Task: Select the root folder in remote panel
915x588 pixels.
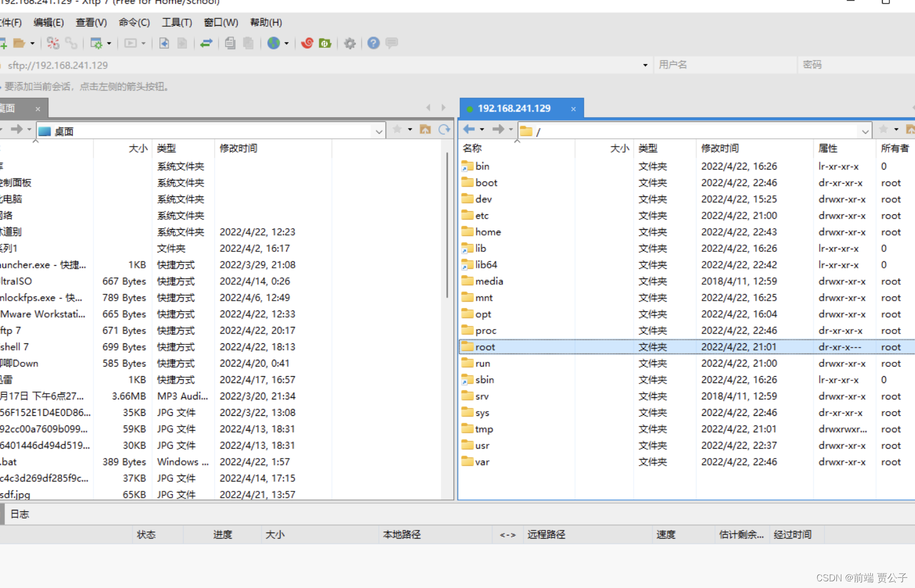Action: pyautogui.click(x=485, y=346)
